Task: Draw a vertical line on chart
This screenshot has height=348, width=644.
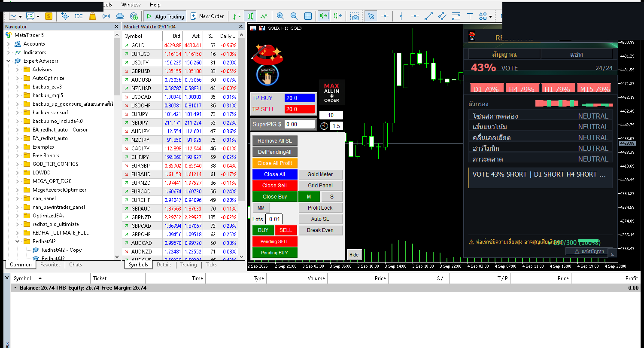Action: [401, 16]
